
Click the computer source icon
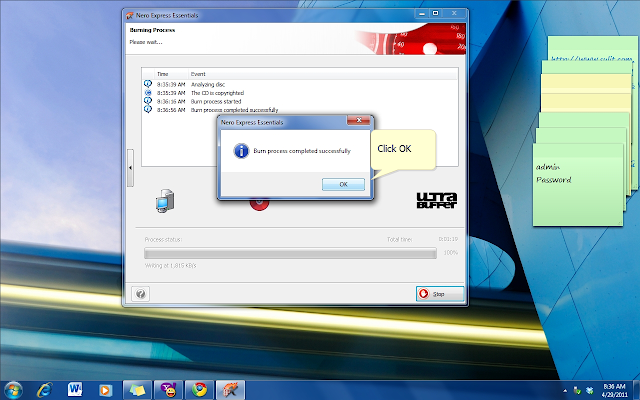tap(165, 200)
